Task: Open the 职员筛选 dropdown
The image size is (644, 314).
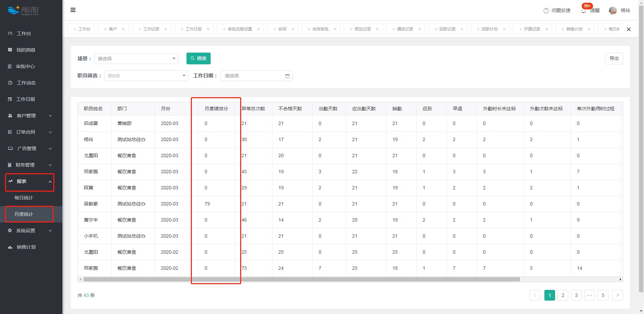Action: [x=147, y=76]
